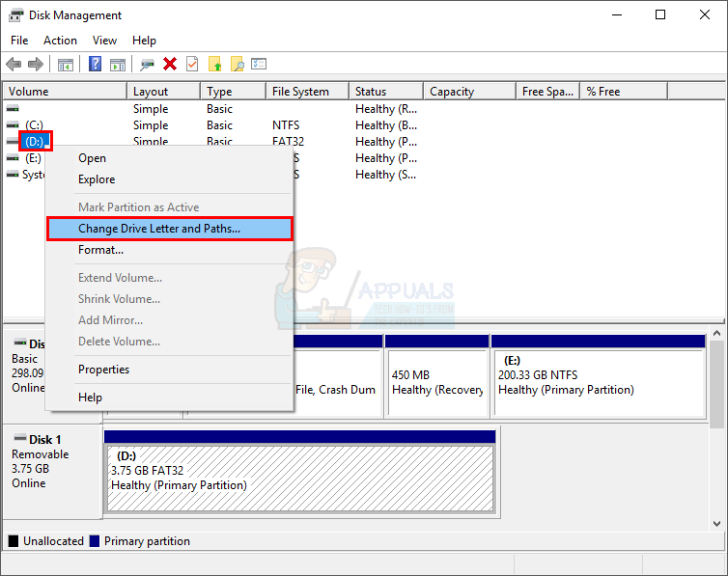
Task: Click the Back arrow toolbar icon
Action: coord(14,64)
